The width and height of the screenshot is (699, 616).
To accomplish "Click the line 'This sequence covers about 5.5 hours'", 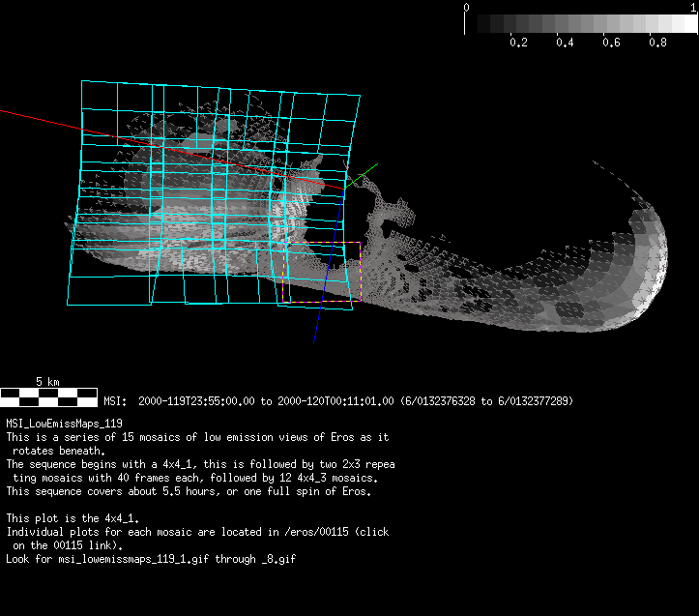I will click(x=189, y=491).
